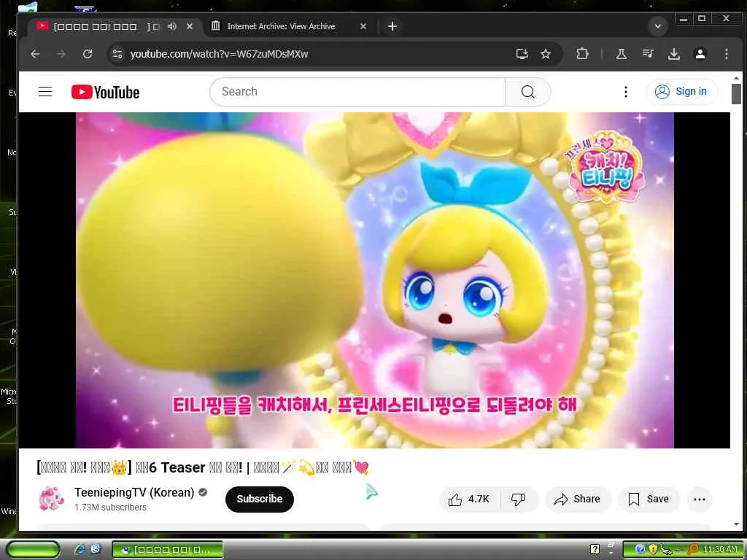Click the Catch! Teenieping logo overlay in video
This screenshot has width=747, height=560.
point(605,167)
